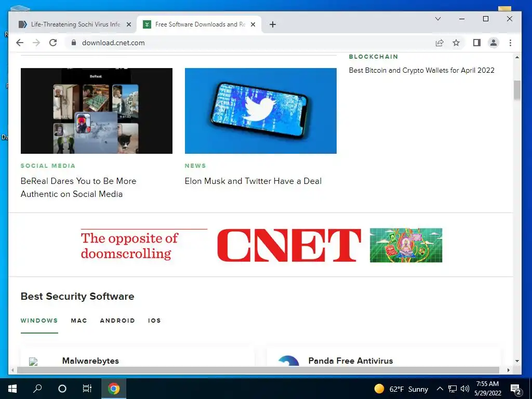
Task: Open Task View on the taskbar
Action: click(87, 389)
